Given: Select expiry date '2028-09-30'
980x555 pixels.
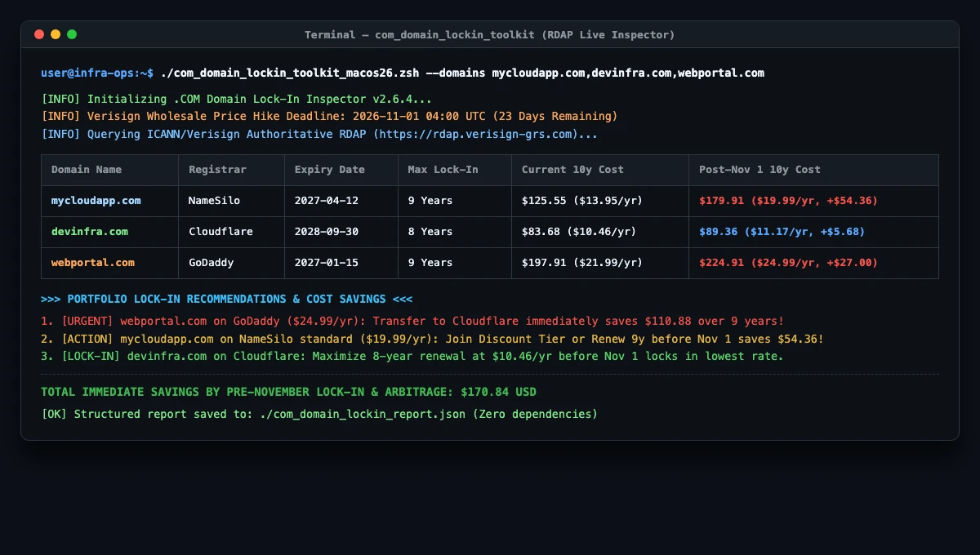Looking at the screenshot, I should (x=327, y=232).
